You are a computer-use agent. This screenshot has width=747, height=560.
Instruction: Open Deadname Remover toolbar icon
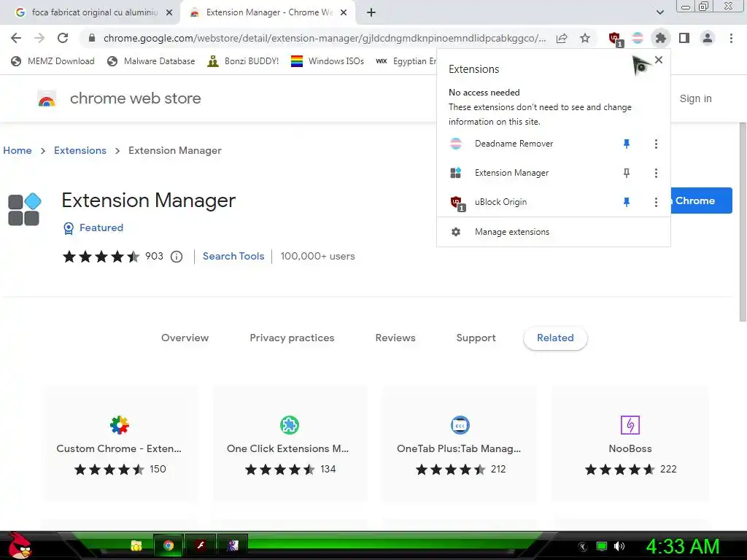coord(638,38)
